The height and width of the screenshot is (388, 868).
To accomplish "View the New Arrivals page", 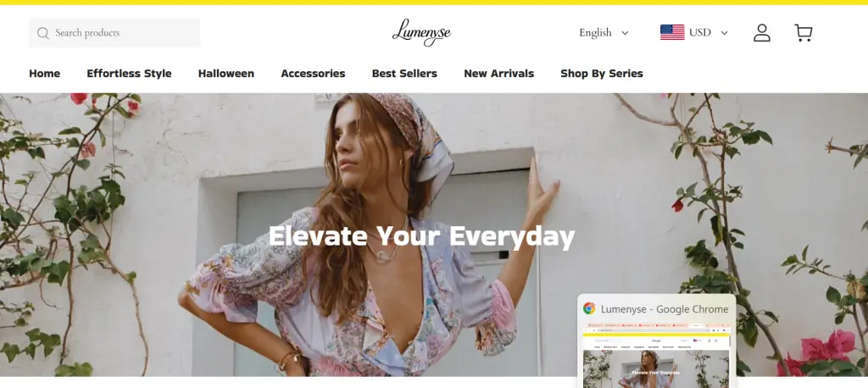I will pyautogui.click(x=498, y=74).
